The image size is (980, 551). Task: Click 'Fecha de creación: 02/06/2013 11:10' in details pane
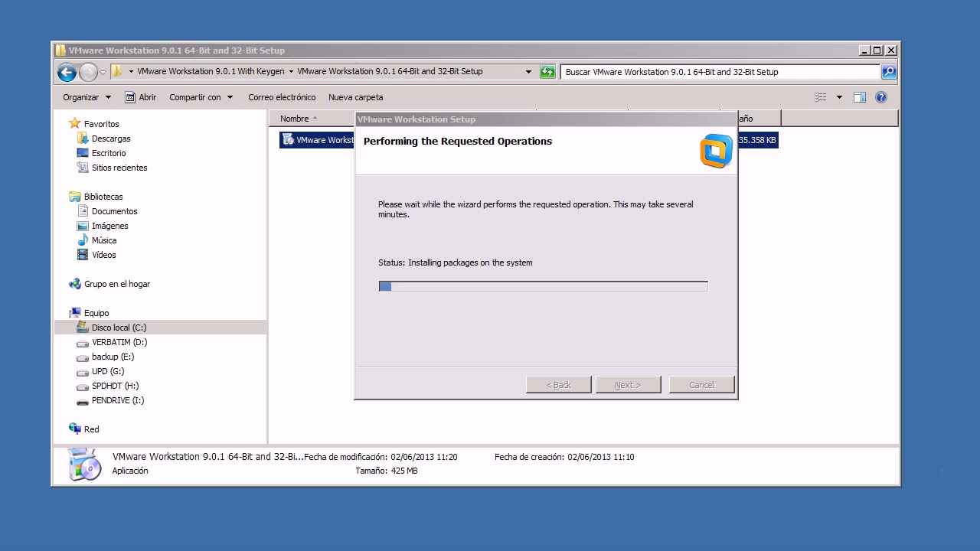(564, 457)
